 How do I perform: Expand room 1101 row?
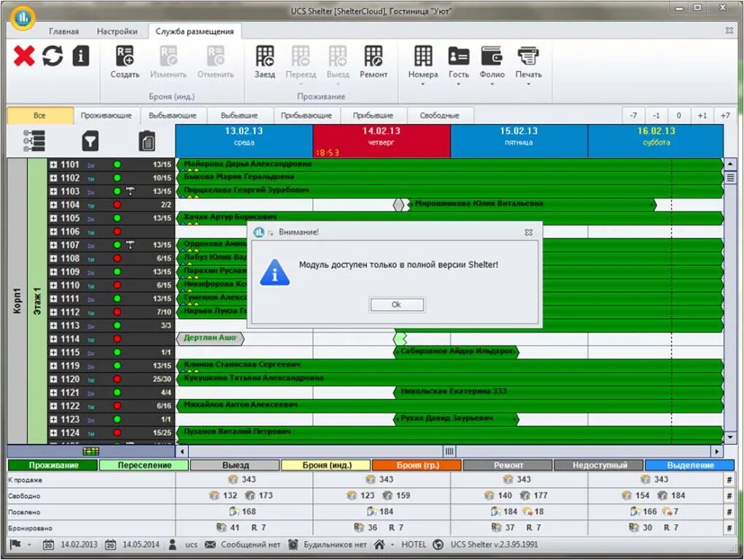pos(54,165)
